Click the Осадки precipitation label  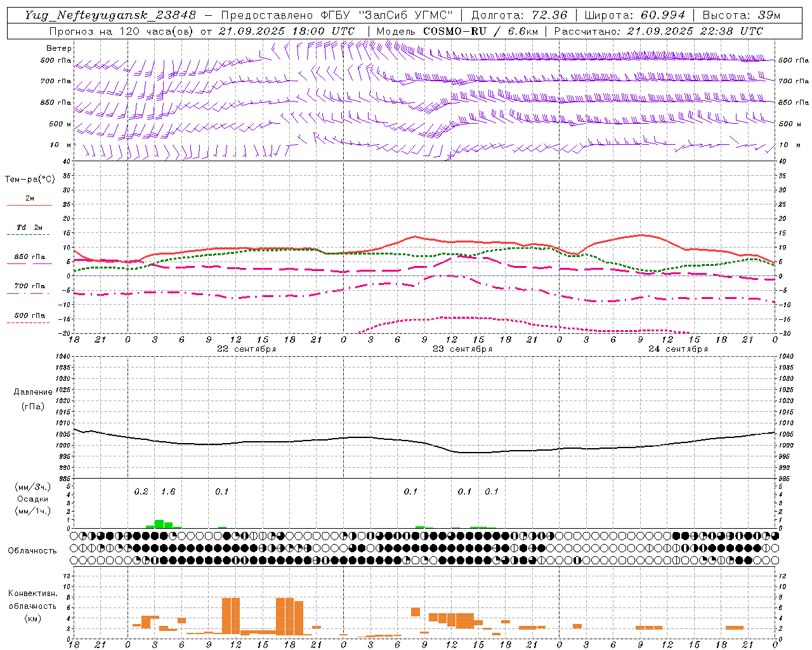[32, 499]
